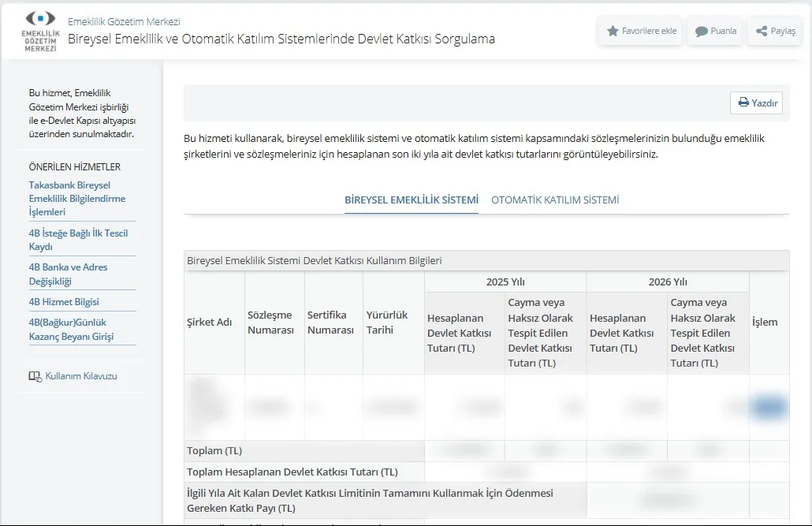Select the BİREYSEL EMEKLİLİK SİSTEMİ tab

(412, 200)
